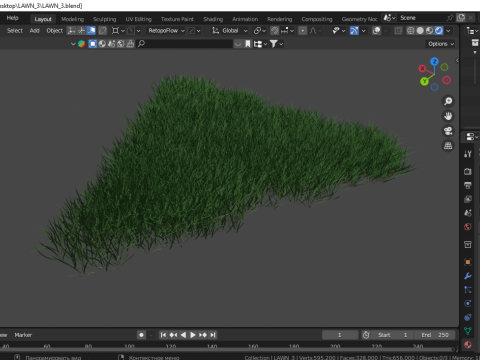Open the Help menu
The width and height of the screenshot is (480, 360).
pyautogui.click(x=12, y=18)
